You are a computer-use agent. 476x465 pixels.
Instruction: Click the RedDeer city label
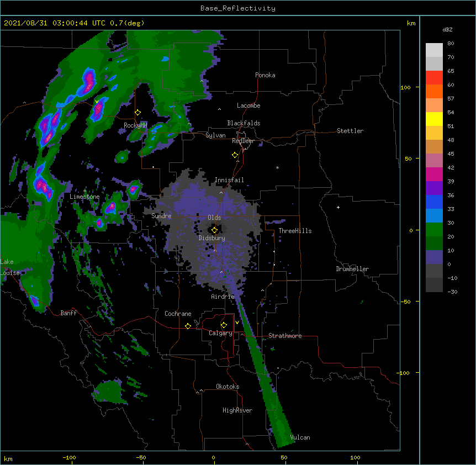click(243, 141)
